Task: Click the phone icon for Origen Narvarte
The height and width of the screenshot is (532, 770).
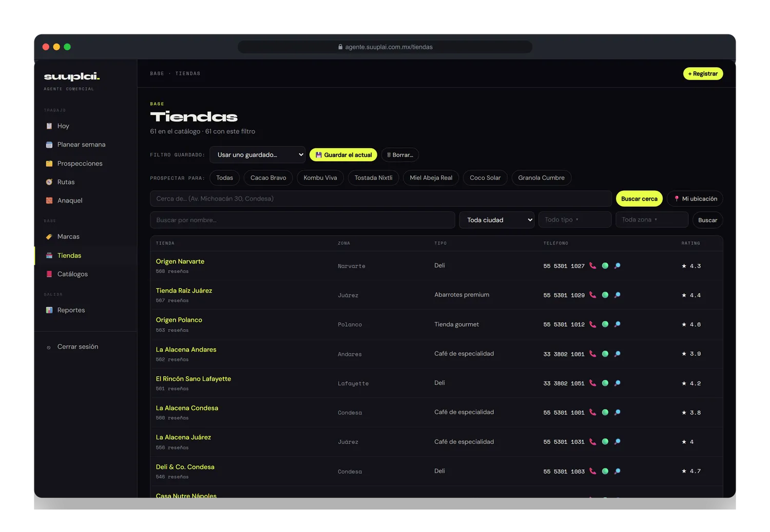Action: pyautogui.click(x=592, y=266)
